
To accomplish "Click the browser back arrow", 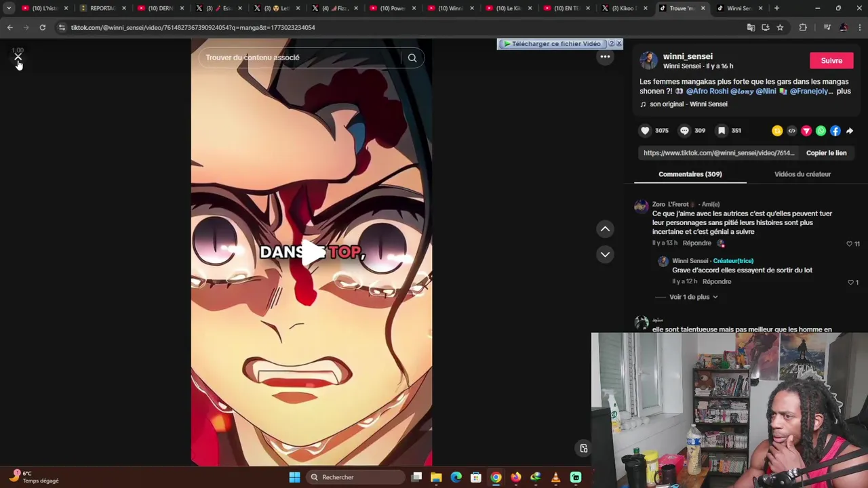I will (x=9, y=27).
